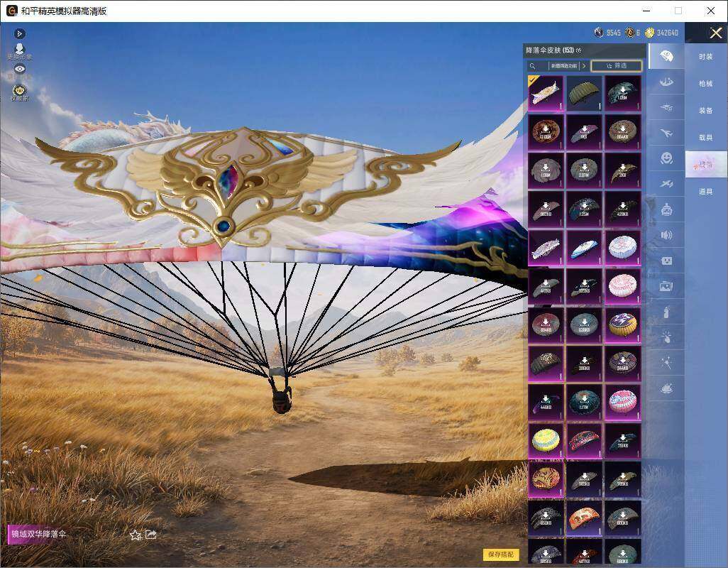Switch to the 枪械 tab
Screen dimensions: 728x568
(706, 84)
